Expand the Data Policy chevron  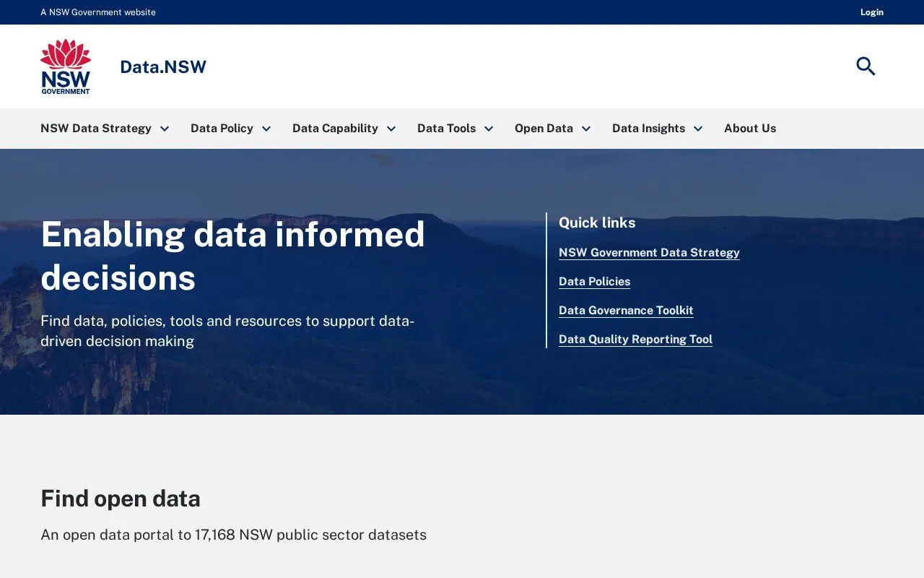click(x=266, y=129)
